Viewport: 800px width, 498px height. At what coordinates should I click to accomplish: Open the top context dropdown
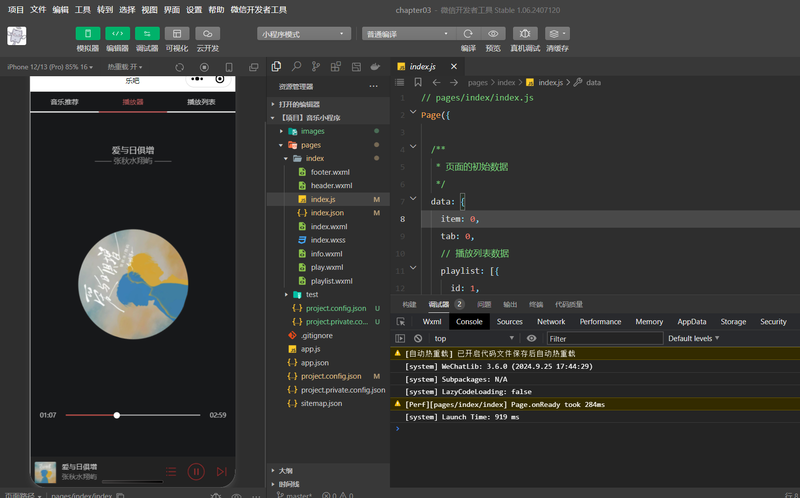[474, 338]
